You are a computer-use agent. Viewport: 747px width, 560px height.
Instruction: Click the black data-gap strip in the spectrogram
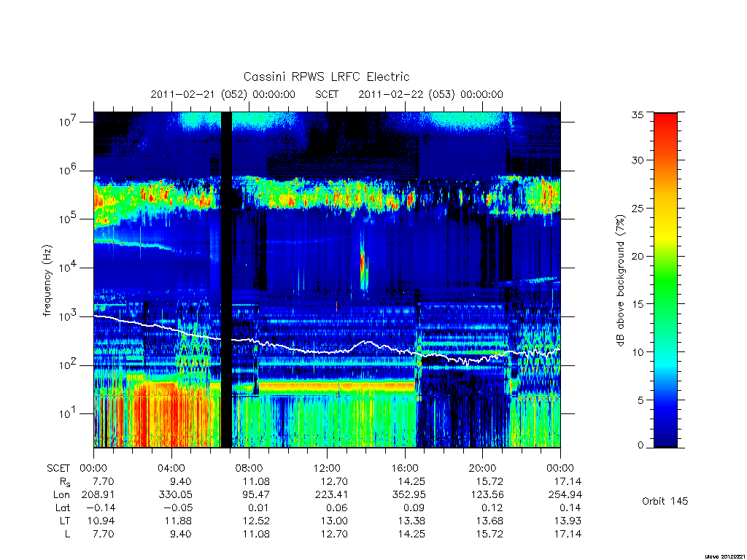[x=226, y=280]
